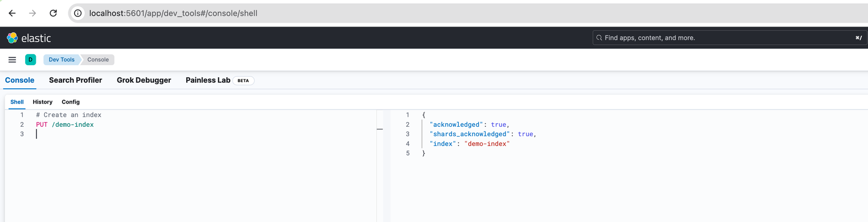
Task: Switch to the Search Profiler tab
Action: point(75,80)
